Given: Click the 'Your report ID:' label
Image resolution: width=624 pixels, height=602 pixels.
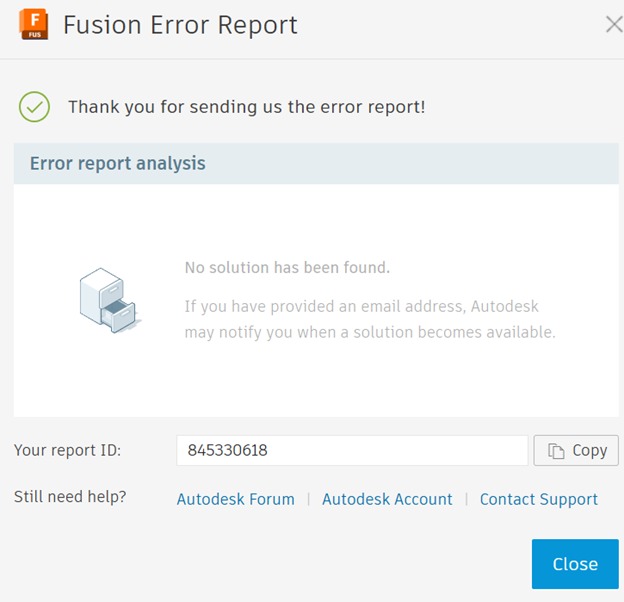Looking at the screenshot, I should click(x=67, y=450).
